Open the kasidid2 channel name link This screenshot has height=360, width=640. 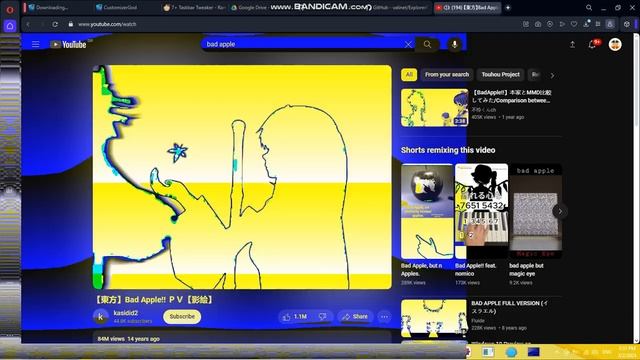[126, 313]
